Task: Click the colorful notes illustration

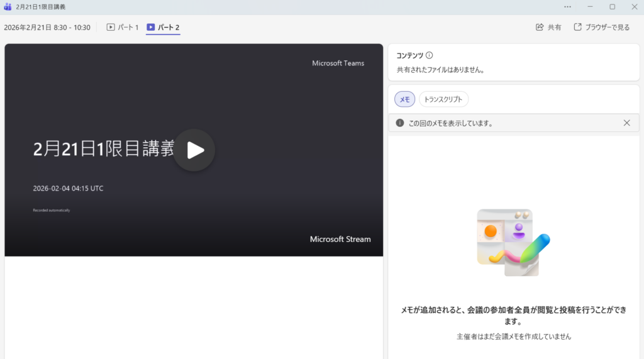Action: (513, 243)
